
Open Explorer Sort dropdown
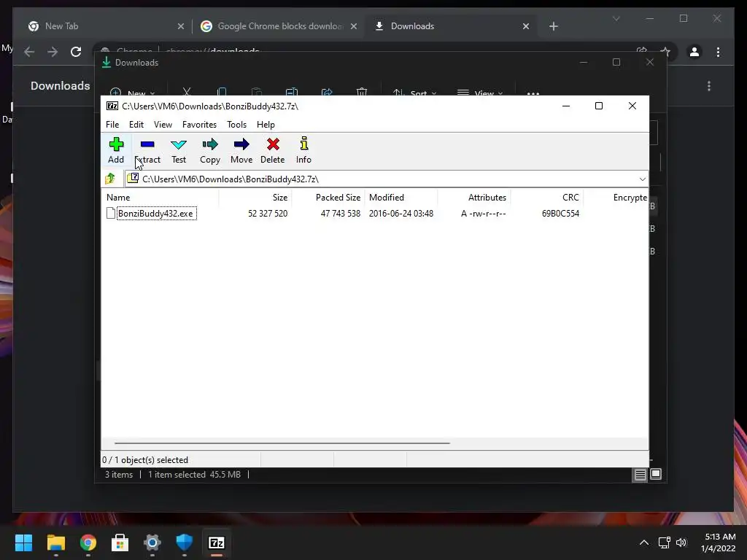tap(414, 93)
